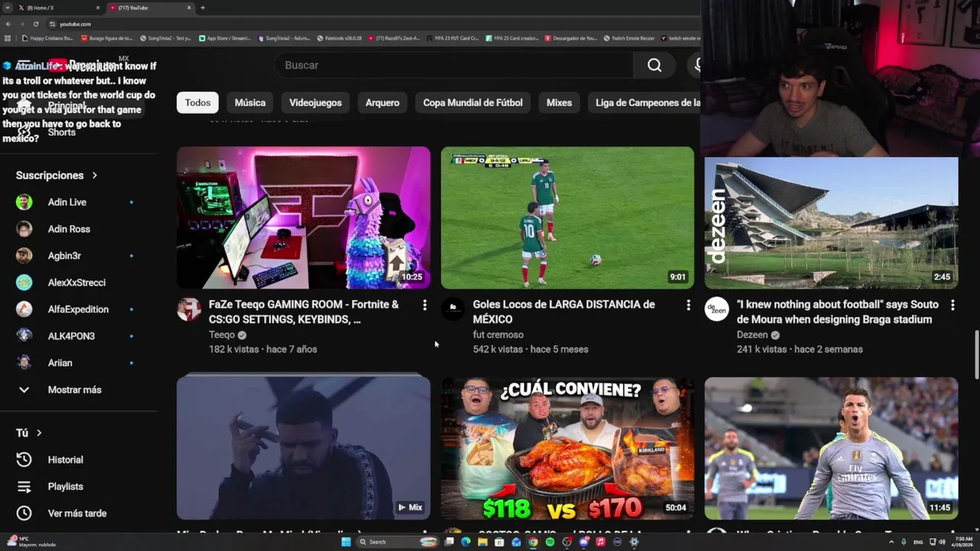
Task: Play the ¿Cuál conviene? $118 vs $170 thumbnail
Action: point(567,448)
